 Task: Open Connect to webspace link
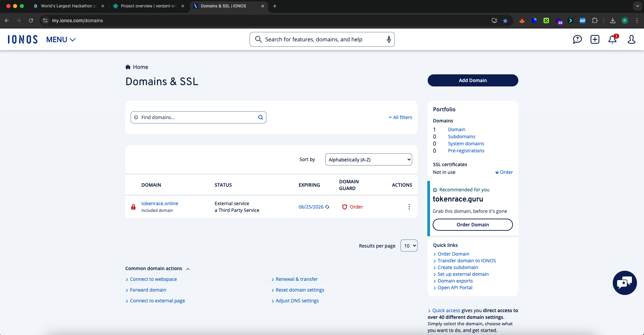[x=153, y=279]
